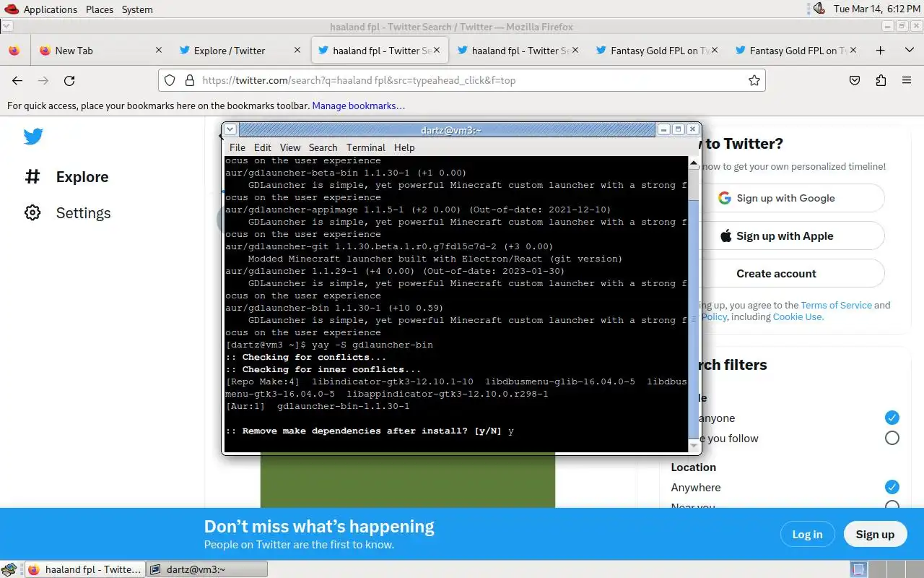Open the Firefox extensions puzzle icon
This screenshot has height=578, width=924.
coord(881,80)
